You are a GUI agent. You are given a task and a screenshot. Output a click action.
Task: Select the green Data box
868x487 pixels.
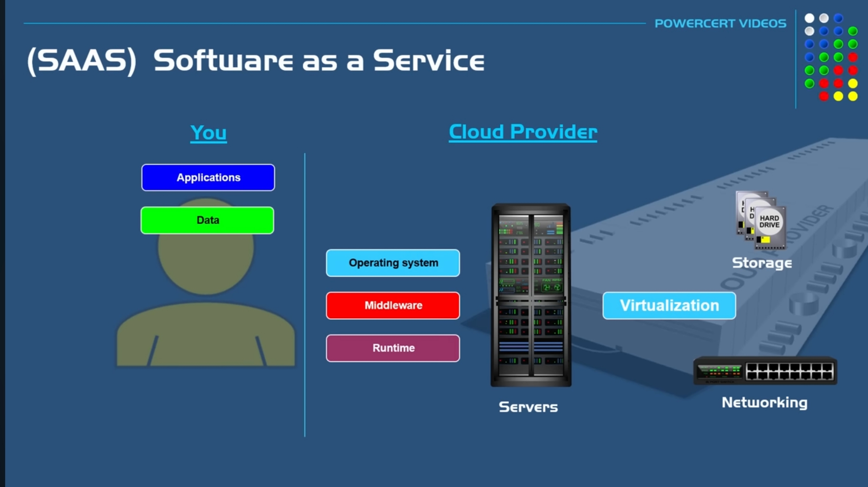[207, 220]
